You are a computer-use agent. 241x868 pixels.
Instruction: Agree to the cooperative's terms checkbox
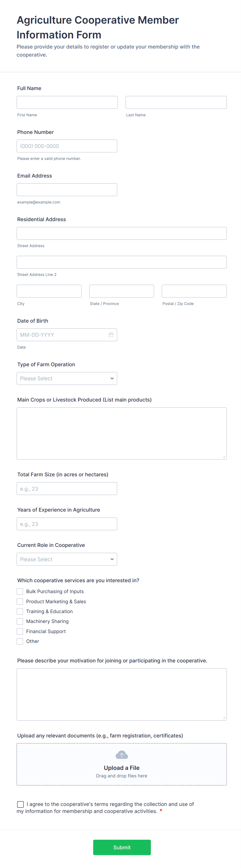coord(20,804)
